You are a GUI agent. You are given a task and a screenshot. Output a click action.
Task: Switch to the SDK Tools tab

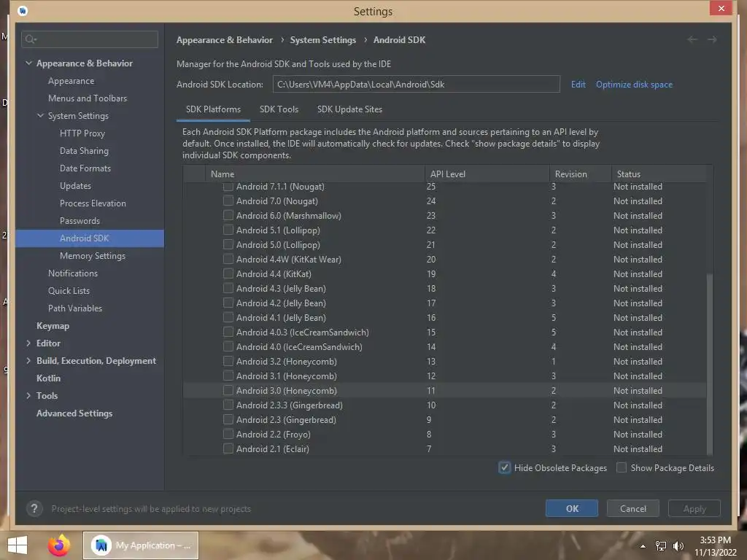pos(279,109)
